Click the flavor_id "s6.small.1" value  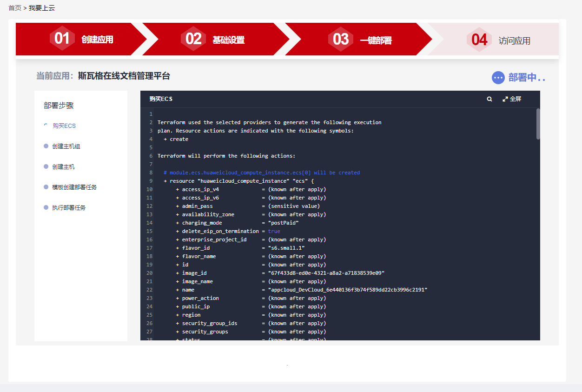286,248
